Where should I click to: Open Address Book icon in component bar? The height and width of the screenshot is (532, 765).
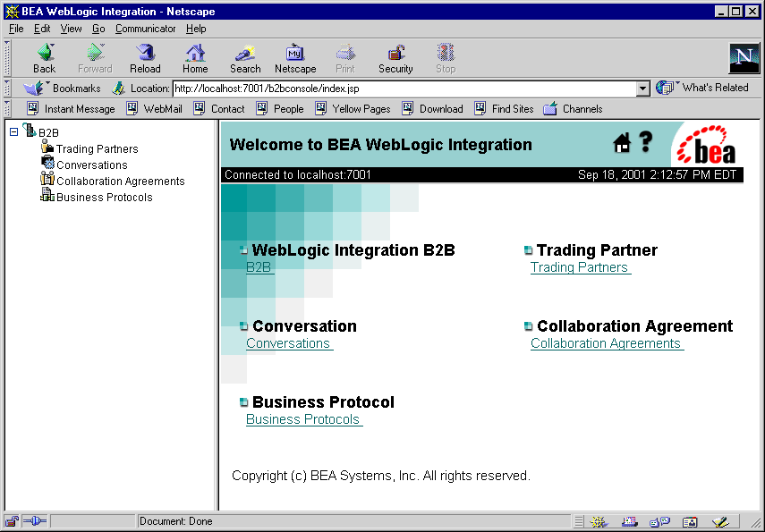tap(690, 522)
